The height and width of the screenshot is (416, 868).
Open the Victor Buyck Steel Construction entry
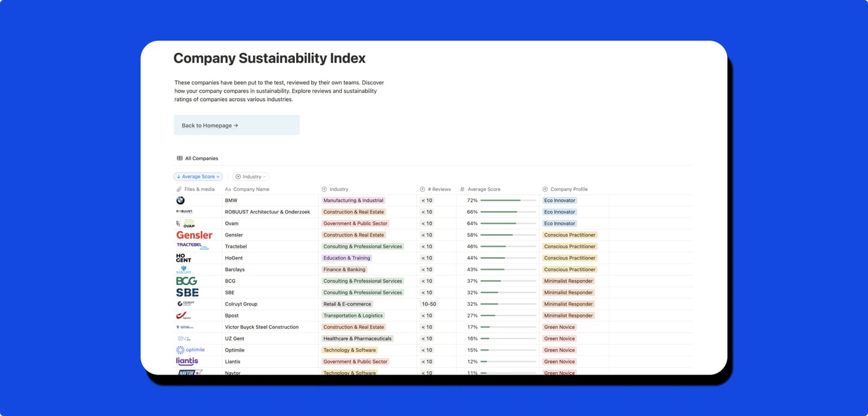pyautogui.click(x=262, y=327)
